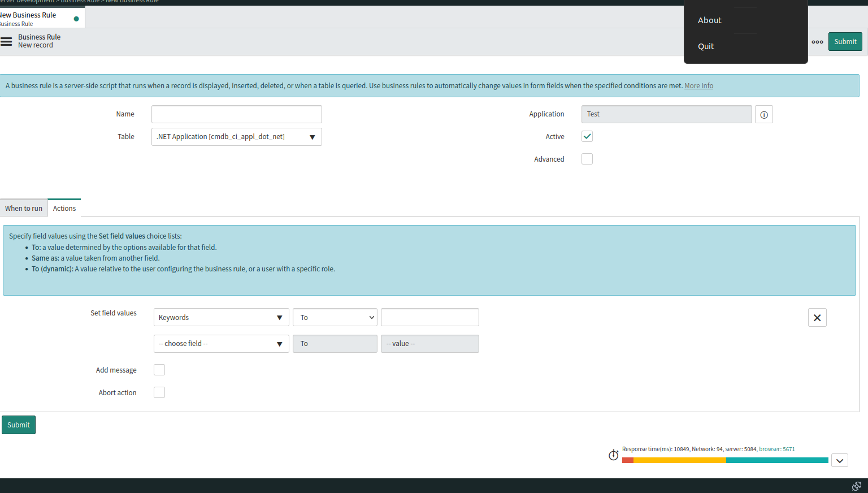Check the Add message option

click(x=159, y=370)
